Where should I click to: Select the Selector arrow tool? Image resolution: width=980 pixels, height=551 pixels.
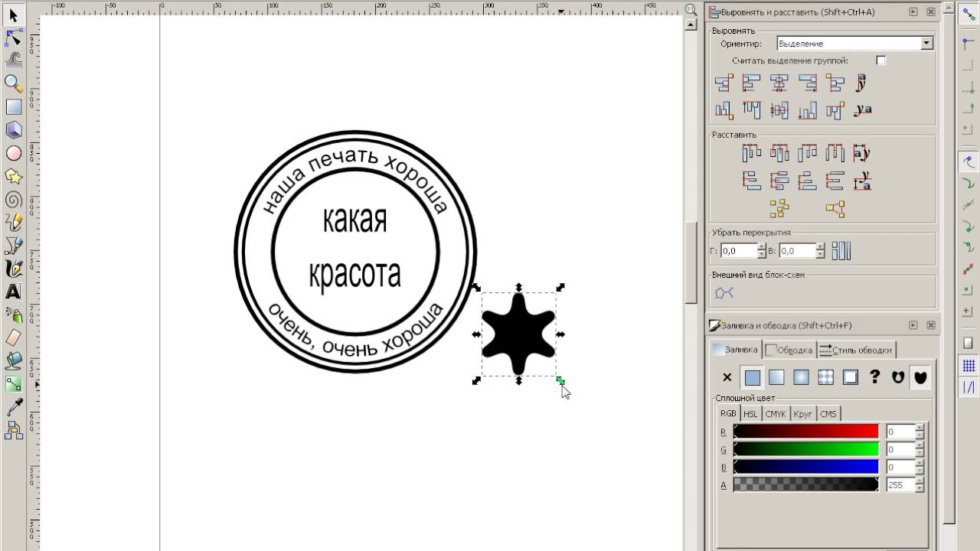pos(13,15)
